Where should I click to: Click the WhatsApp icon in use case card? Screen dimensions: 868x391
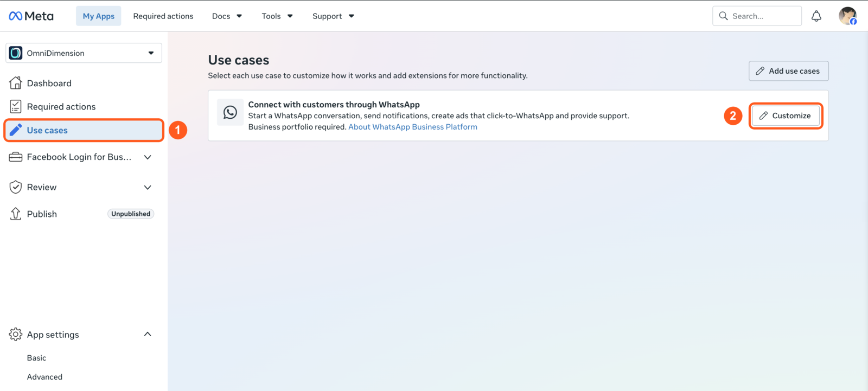pos(230,112)
